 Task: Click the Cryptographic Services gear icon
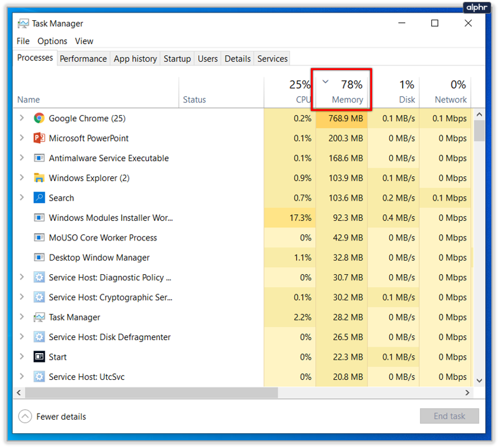tap(39, 297)
